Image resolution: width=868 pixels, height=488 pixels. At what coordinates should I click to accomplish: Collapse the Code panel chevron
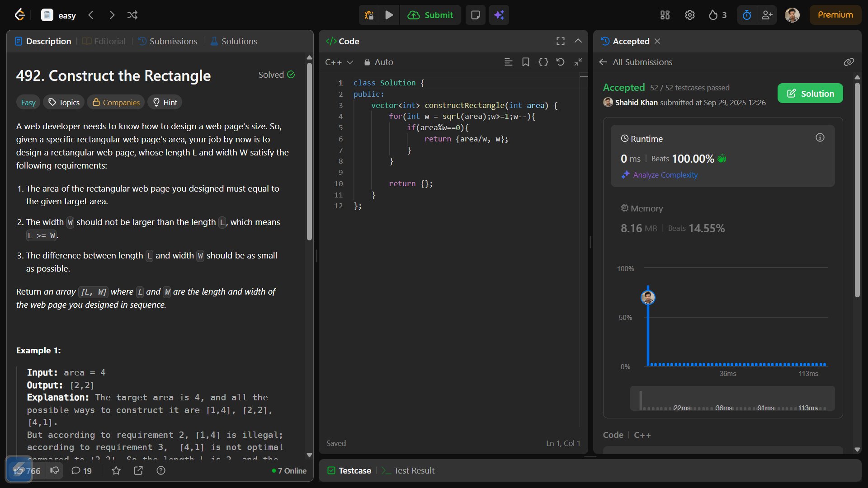point(578,41)
